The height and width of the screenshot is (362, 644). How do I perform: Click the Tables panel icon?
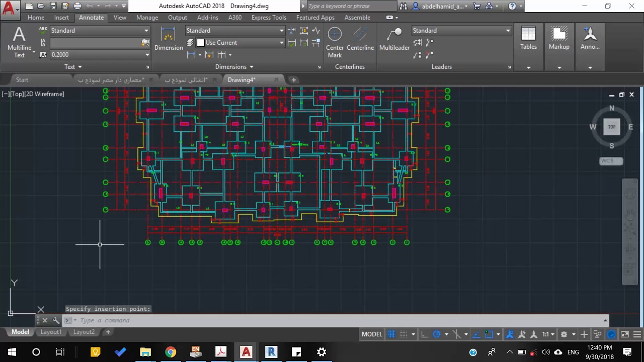point(528,39)
